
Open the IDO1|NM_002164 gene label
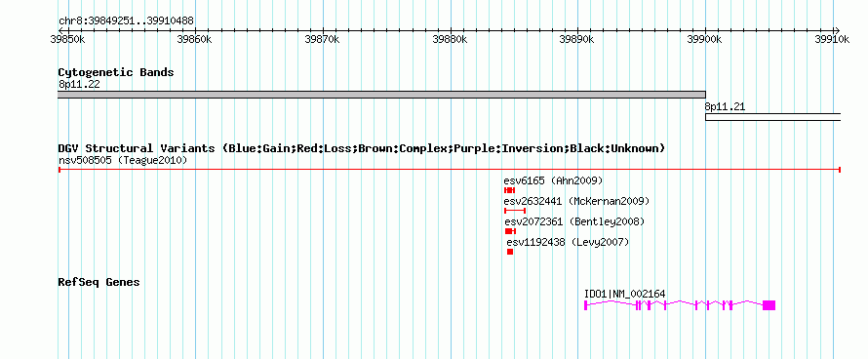click(x=625, y=295)
